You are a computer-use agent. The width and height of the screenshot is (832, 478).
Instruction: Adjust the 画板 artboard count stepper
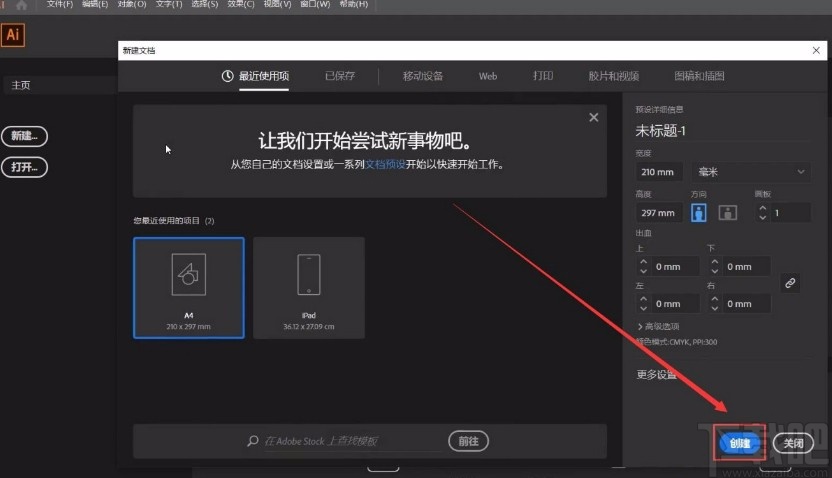[x=762, y=213]
